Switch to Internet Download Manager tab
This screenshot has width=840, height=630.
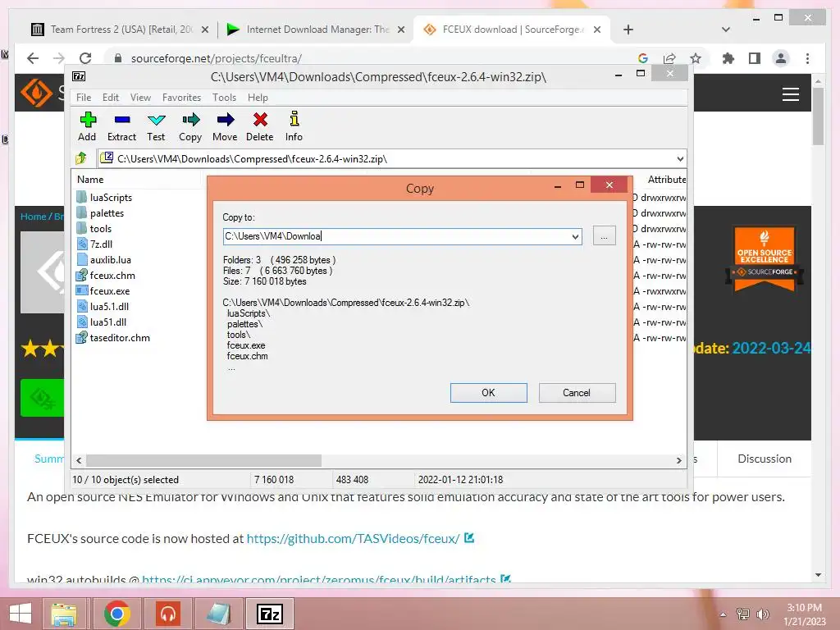(316, 30)
